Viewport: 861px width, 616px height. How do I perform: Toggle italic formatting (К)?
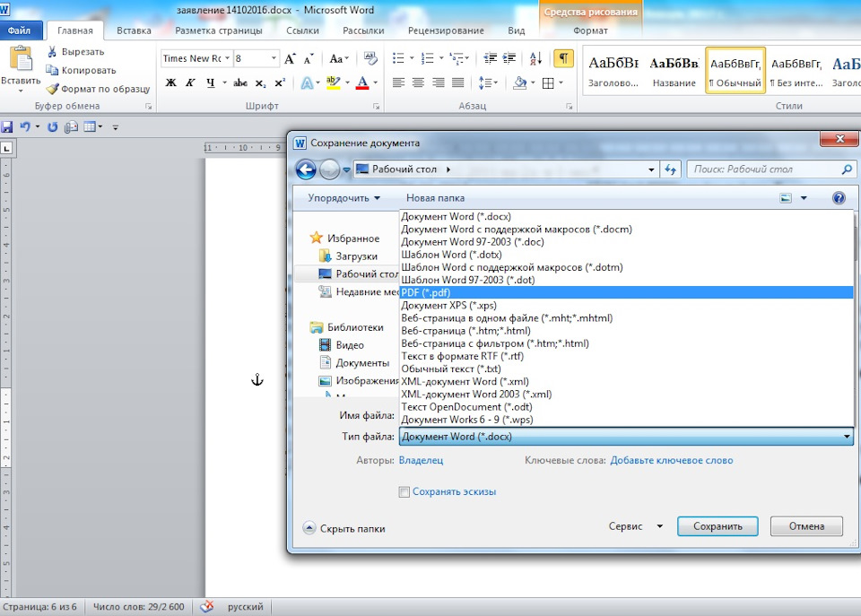(x=190, y=82)
